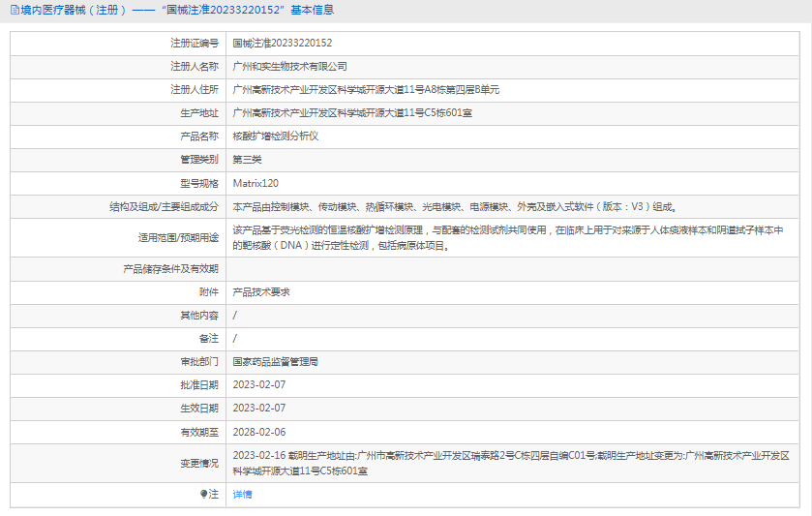
Task: Select expiry date 2028-02-06
Action: [259, 432]
